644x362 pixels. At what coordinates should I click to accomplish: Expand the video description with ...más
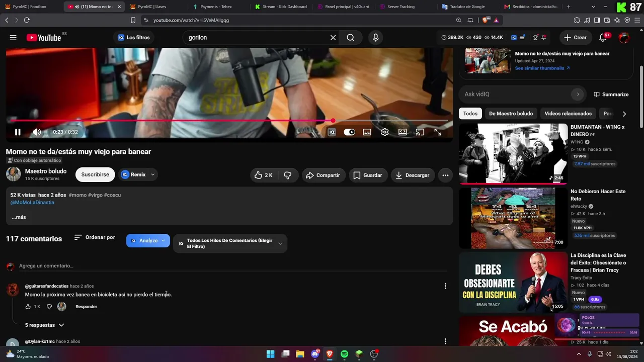click(x=19, y=217)
